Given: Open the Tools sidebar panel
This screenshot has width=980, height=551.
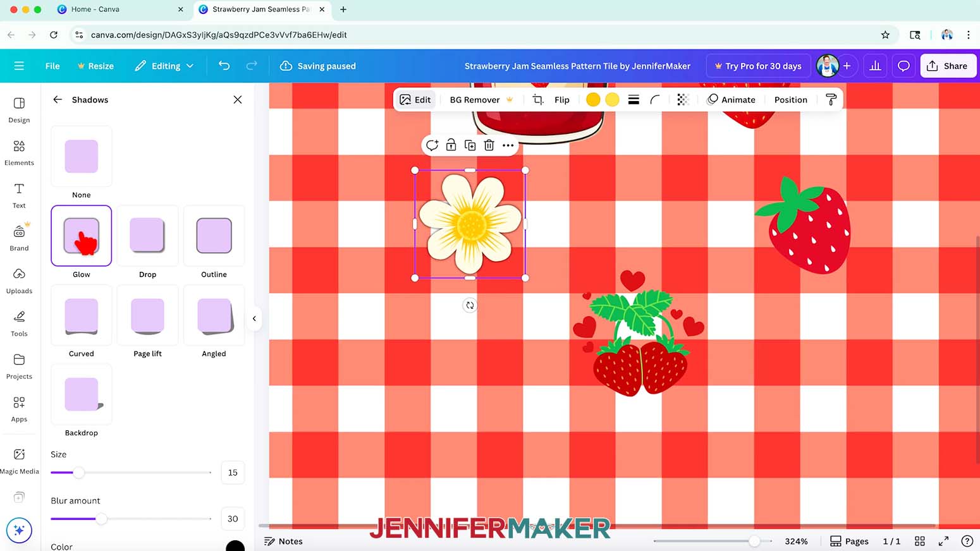Looking at the screenshot, I should click(x=19, y=324).
